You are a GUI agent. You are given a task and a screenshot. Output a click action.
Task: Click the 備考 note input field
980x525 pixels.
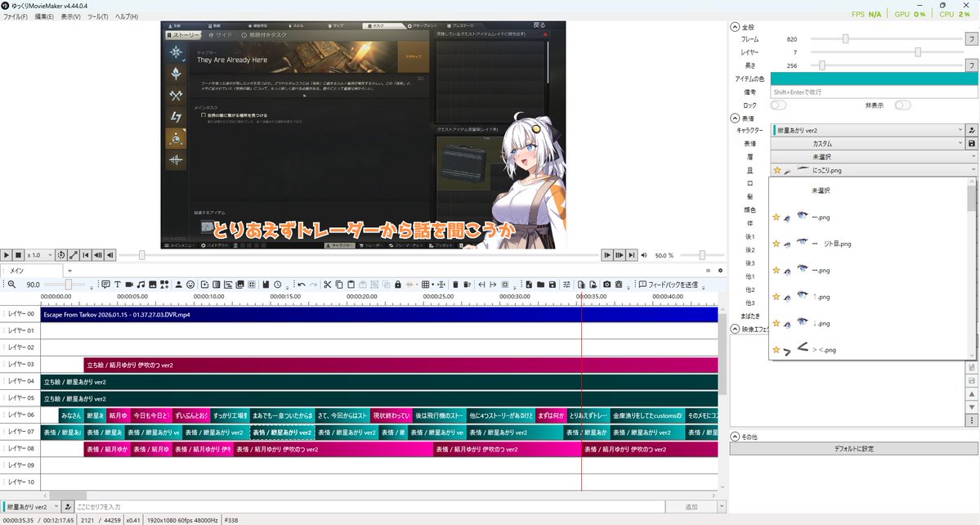click(874, 92)
